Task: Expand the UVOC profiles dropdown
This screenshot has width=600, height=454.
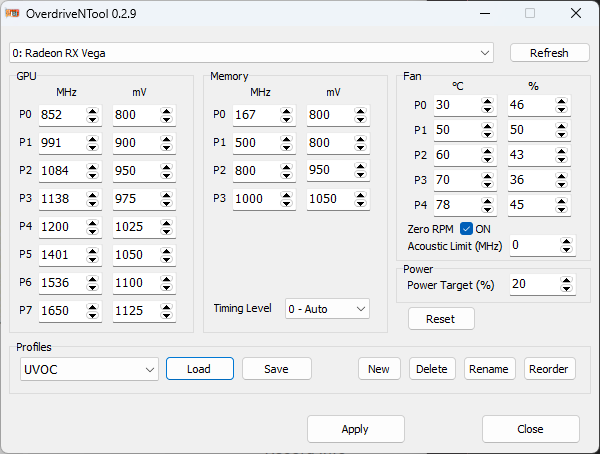Action: pos(89,369)
